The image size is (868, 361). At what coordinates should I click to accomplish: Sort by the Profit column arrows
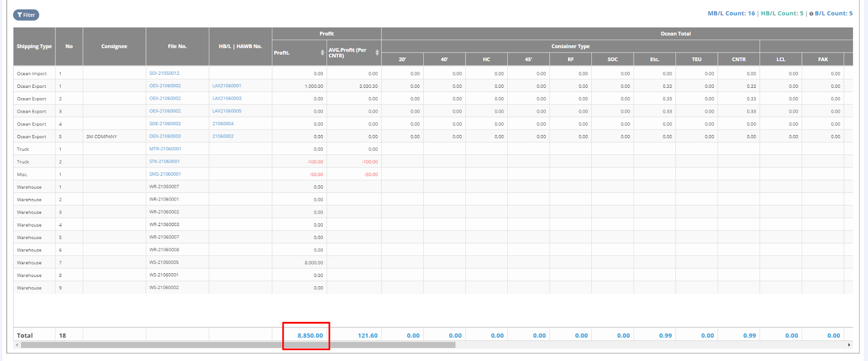pos(322,53)
